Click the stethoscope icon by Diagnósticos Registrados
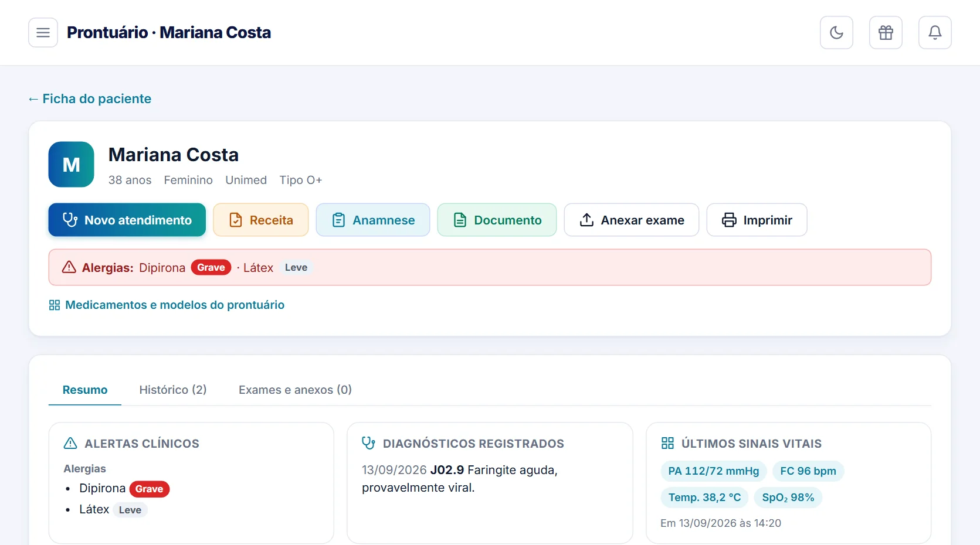 (x=368, y=443)
